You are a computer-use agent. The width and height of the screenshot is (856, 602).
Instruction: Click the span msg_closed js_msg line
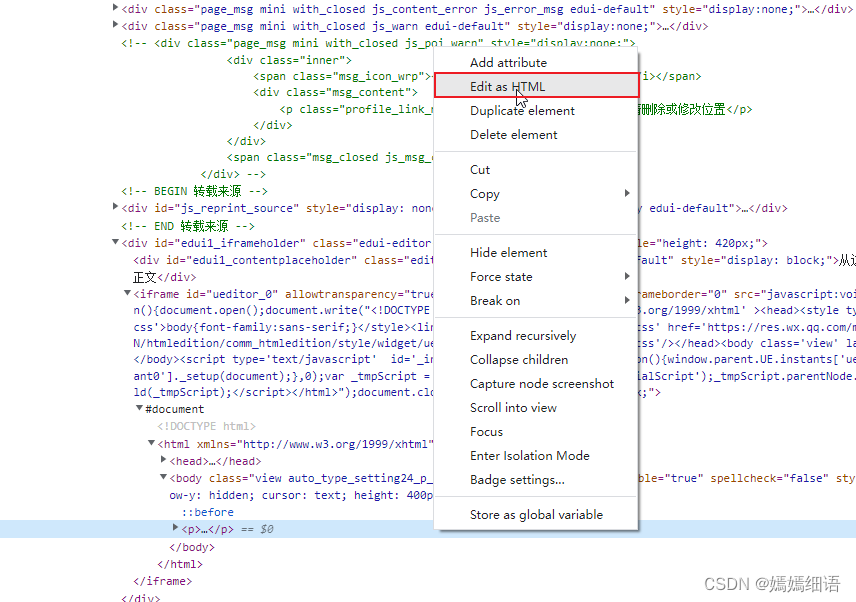pyautogui.click(x=330, y=157)
